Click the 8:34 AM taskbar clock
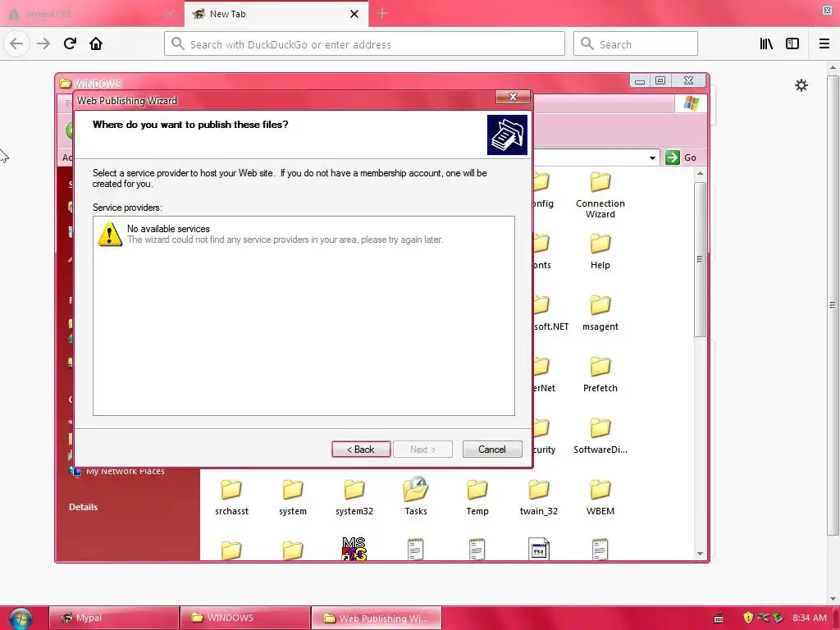The width and height of the screenshot is (840, 630). pos(810,618)
